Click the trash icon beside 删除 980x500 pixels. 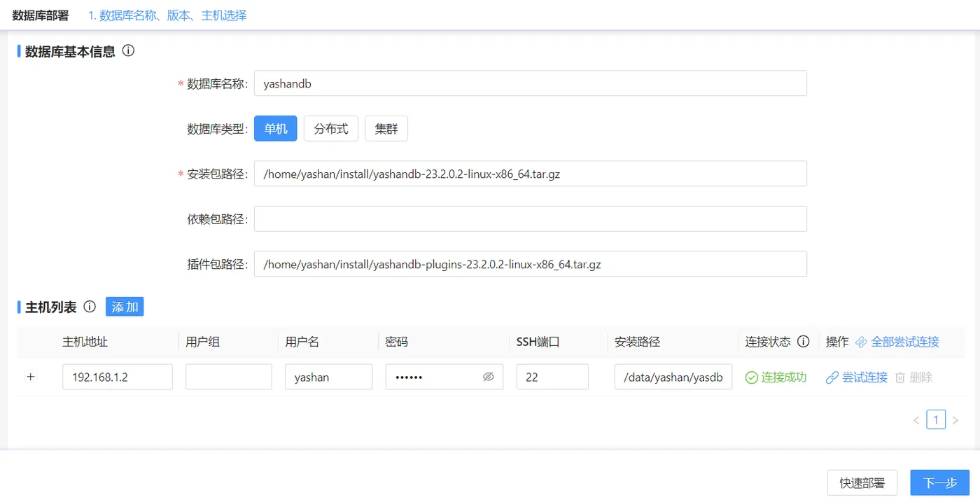899,377
